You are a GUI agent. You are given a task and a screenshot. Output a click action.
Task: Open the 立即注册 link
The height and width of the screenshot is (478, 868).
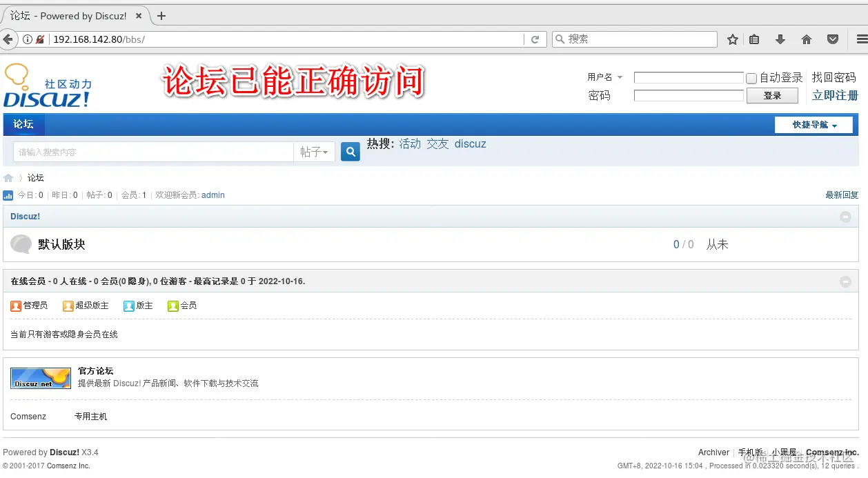[835, 95]
